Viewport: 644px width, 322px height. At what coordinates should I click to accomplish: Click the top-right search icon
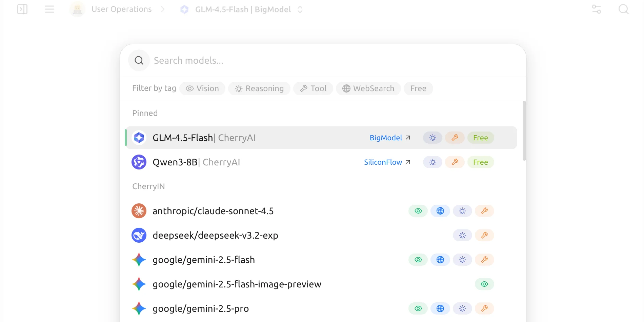click(x=624, y=9)
